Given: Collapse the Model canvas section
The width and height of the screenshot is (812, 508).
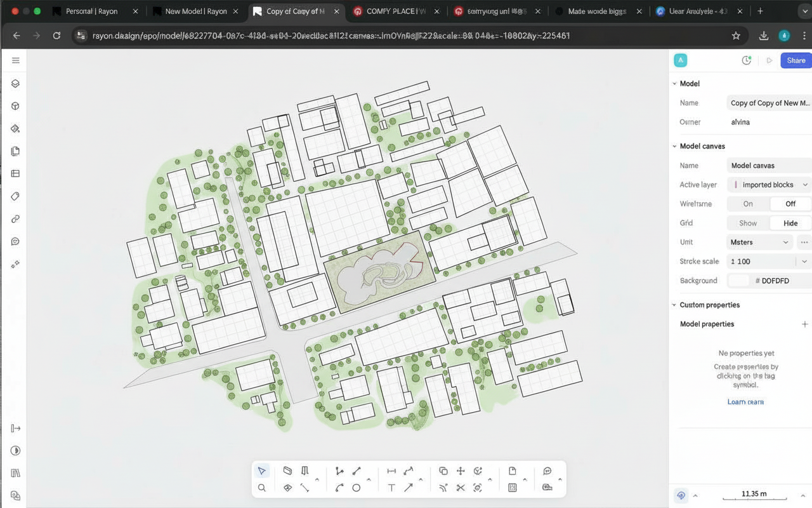Looking at the screenshot, I should [674, 146].
